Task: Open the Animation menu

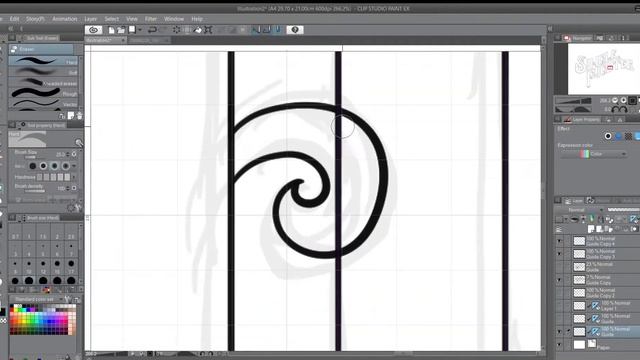Action: tap(64, 19)
